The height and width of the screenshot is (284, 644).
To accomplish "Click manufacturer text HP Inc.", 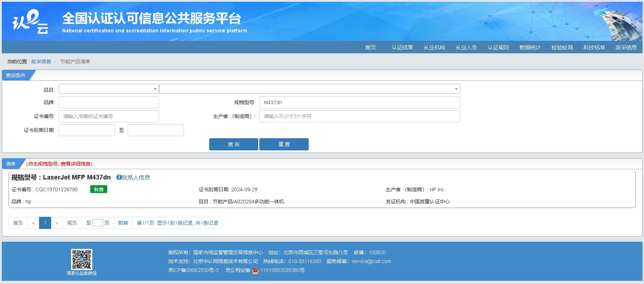I will click(437, 189).
